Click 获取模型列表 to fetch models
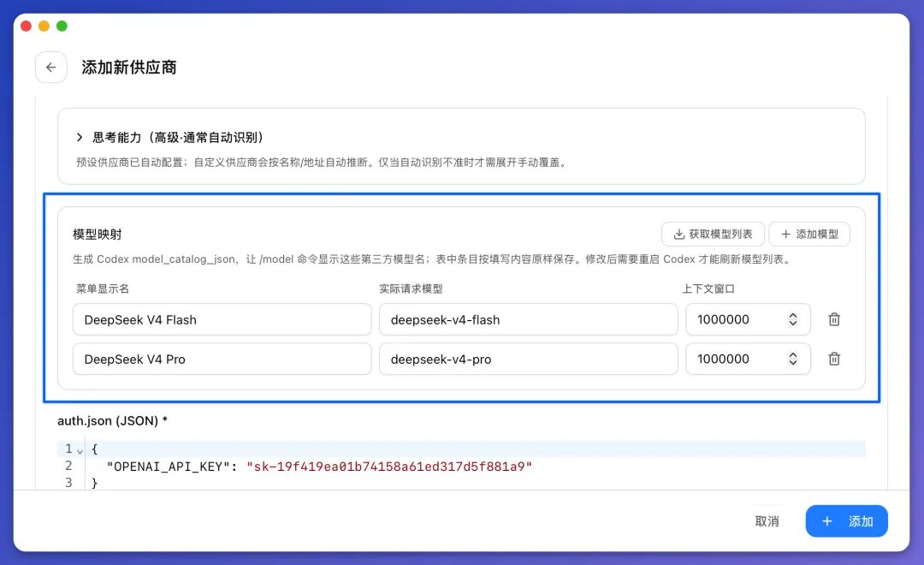 click(713, 235)
